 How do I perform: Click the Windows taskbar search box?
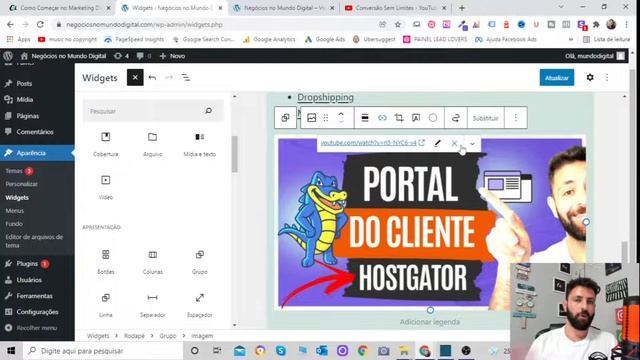[103, 351]
